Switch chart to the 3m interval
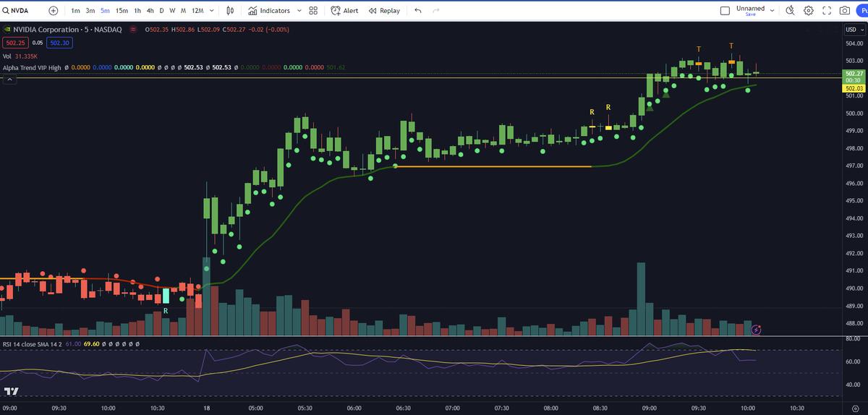Image resolution: width=868 pixels, height=415 pixels. tap(90, 11)
